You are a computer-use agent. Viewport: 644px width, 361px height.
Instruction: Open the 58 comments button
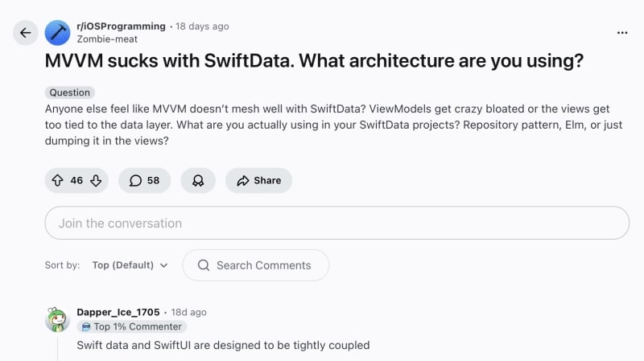(x=145, y=181)
